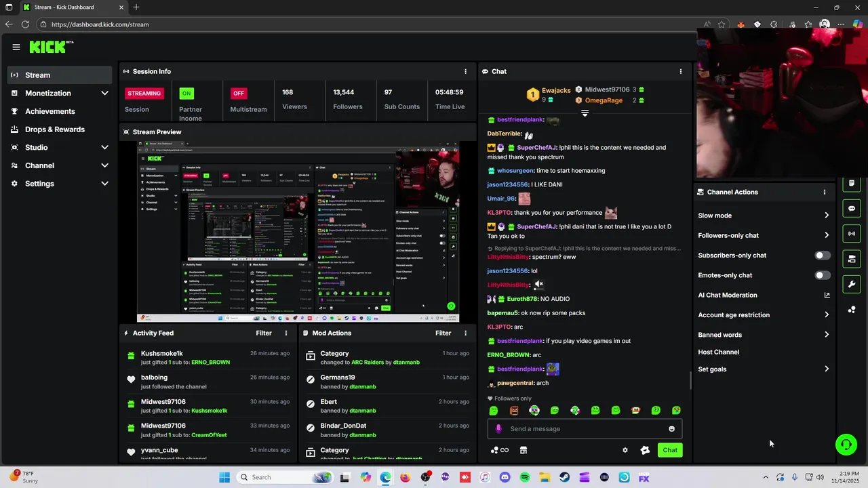Click the browser address bar
The width and height of the screenshot is (868, 488).
(366, 24)
